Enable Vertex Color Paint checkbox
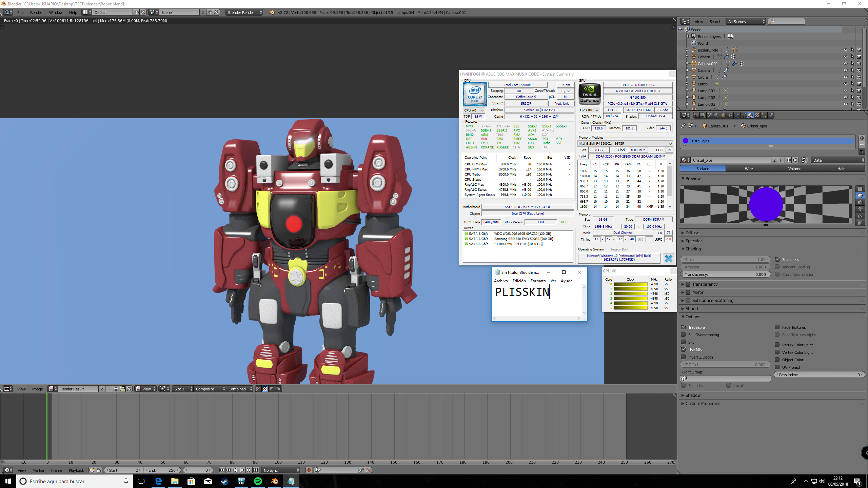 pyautogui.click(x=777, y=345)
